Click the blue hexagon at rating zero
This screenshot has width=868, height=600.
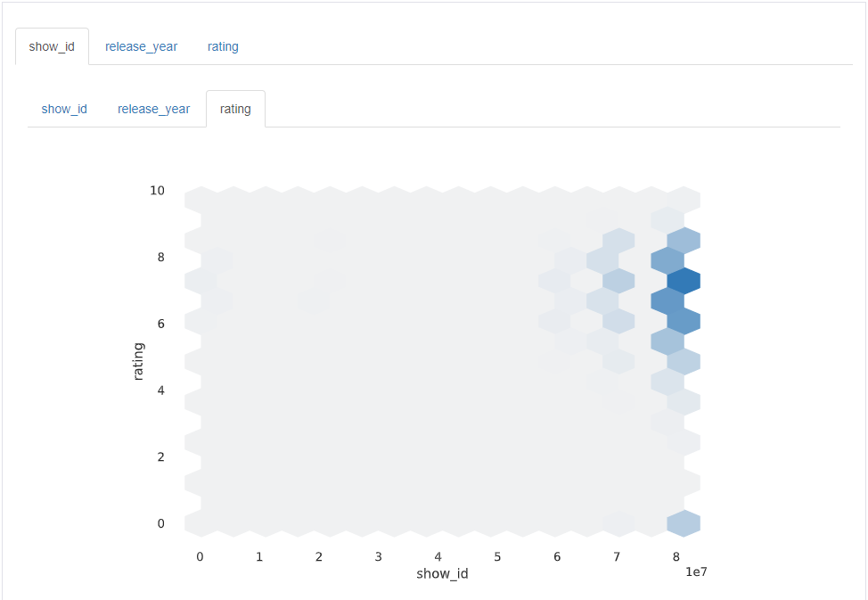pos(684,523)
